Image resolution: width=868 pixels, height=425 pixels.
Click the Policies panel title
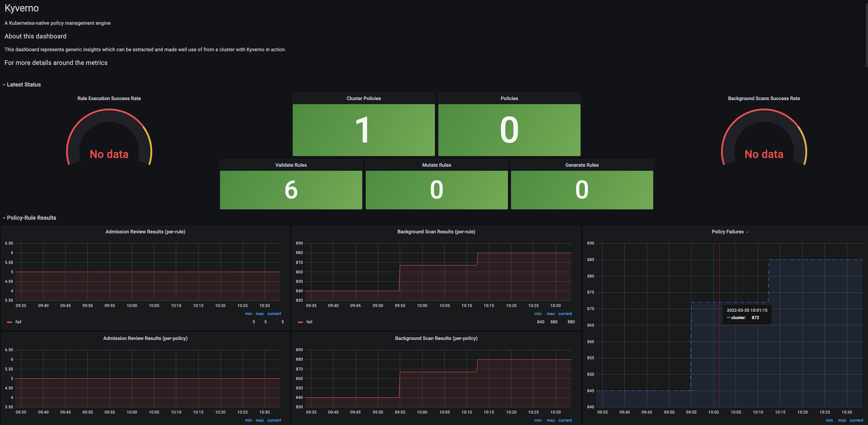(509, 98)
